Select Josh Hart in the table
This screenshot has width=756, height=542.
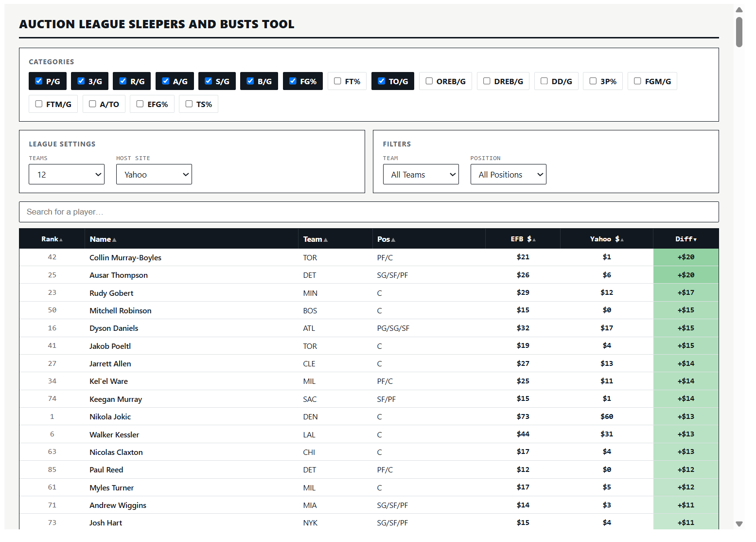pos(105,523)
